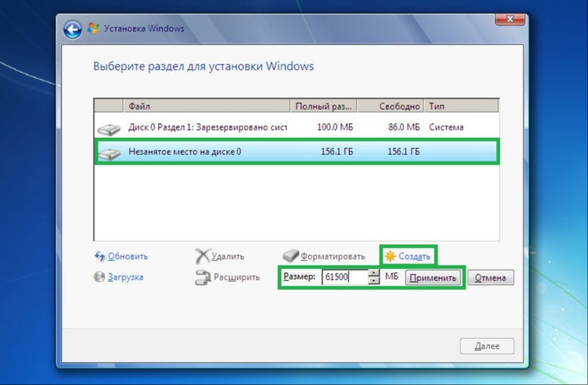This screenshot has height=385, width=588.
Task: Click the Создать partition link
Action: [x=414, y=256]
